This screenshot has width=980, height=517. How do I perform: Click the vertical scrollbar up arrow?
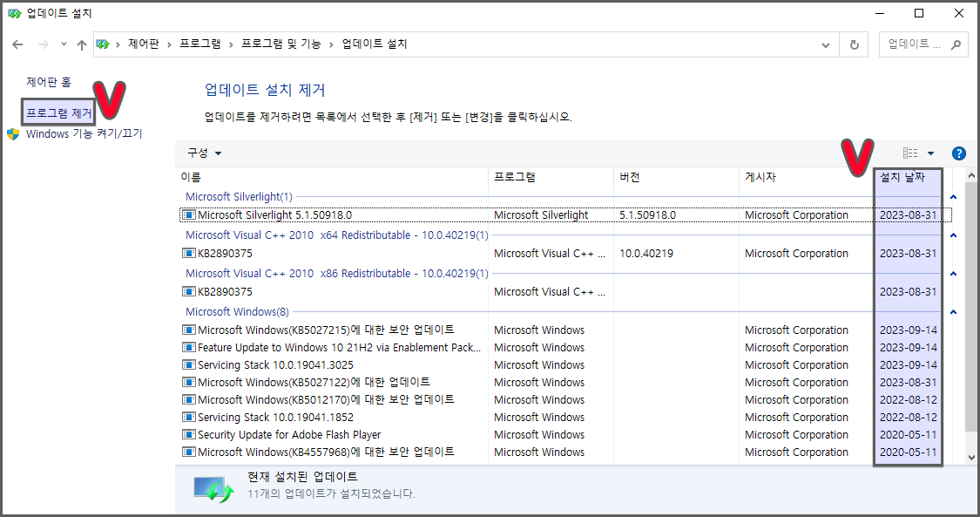[971, 175]
